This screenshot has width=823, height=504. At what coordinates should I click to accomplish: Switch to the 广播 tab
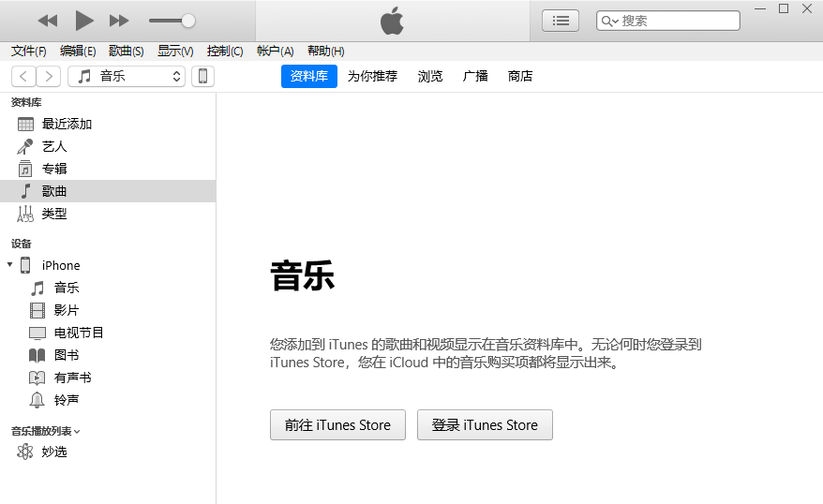click(x=475, y=77)
